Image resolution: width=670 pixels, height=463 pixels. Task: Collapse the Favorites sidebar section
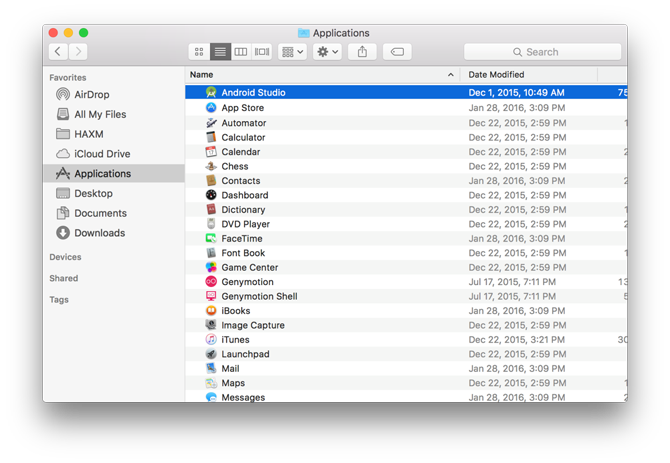click(x=68, y=78)
